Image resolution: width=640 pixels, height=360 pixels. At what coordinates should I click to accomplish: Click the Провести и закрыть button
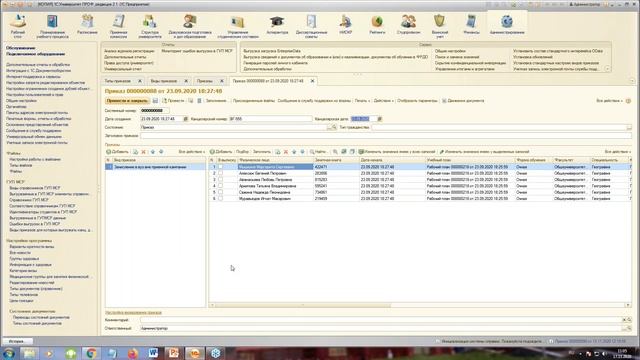pos(127,101)
